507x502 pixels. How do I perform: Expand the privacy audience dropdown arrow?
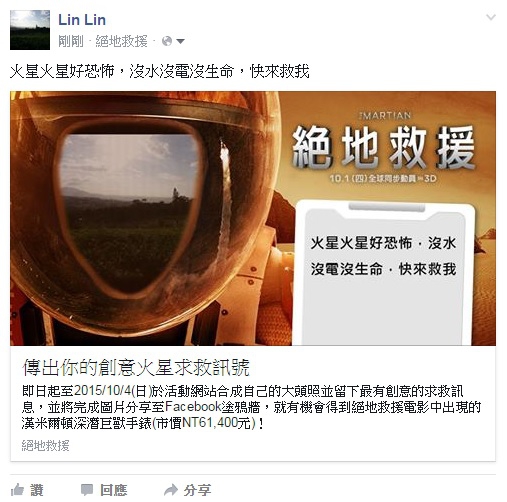click(x=180, y=42)
